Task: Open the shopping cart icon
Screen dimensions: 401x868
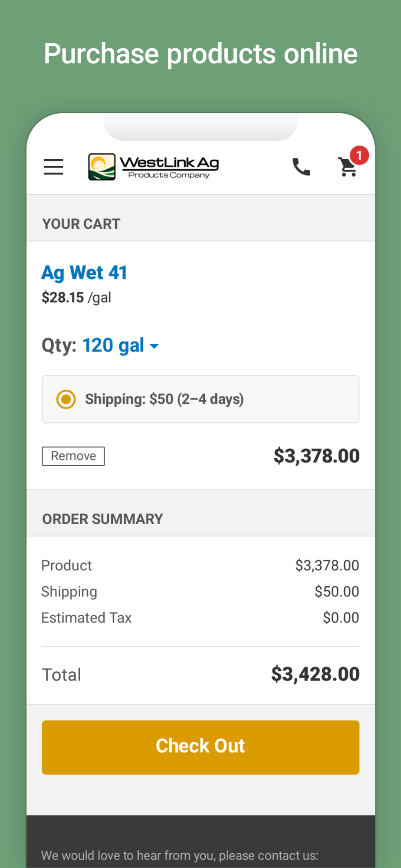Action: point(347,168)
